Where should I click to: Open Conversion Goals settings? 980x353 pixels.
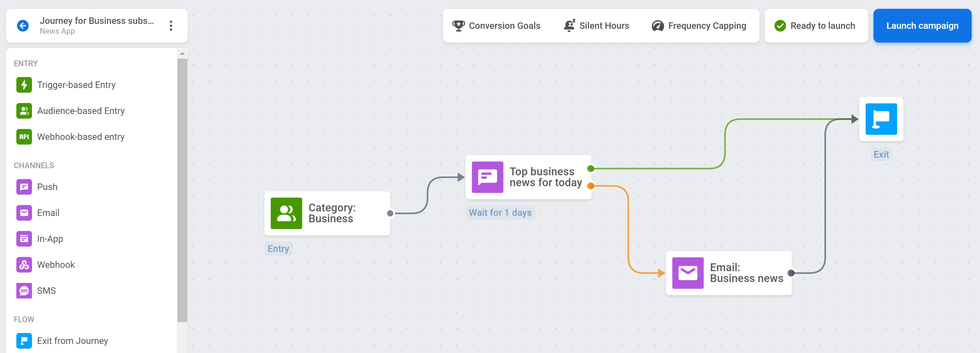tap(496, 26)
